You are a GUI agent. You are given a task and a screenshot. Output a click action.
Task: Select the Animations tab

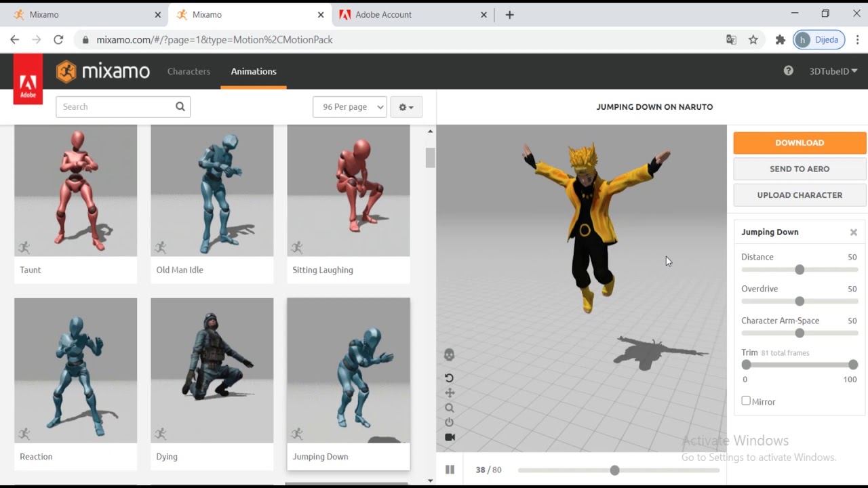(254, 71)
